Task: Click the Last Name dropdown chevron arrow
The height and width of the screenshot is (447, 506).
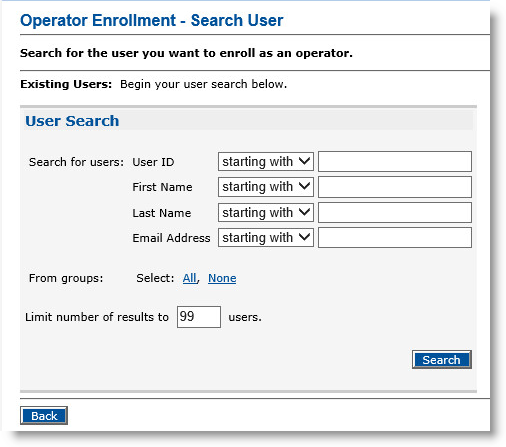Action: click(x=304, y=212)
